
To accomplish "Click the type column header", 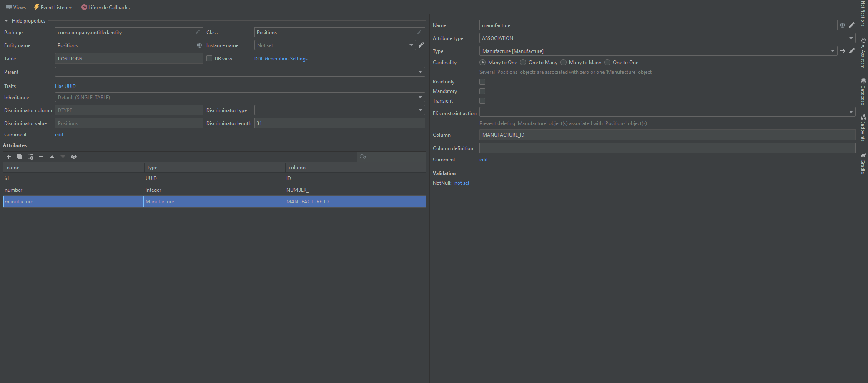I will pyautogui.click(x=215, y=168).
